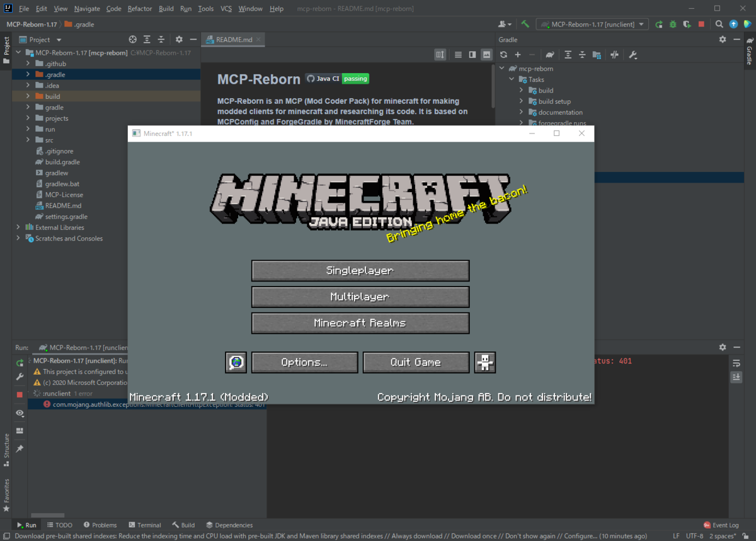The height and width of the screenshot is (541, 756).
Task: Open Event Log in status bar
Action: 721,525
